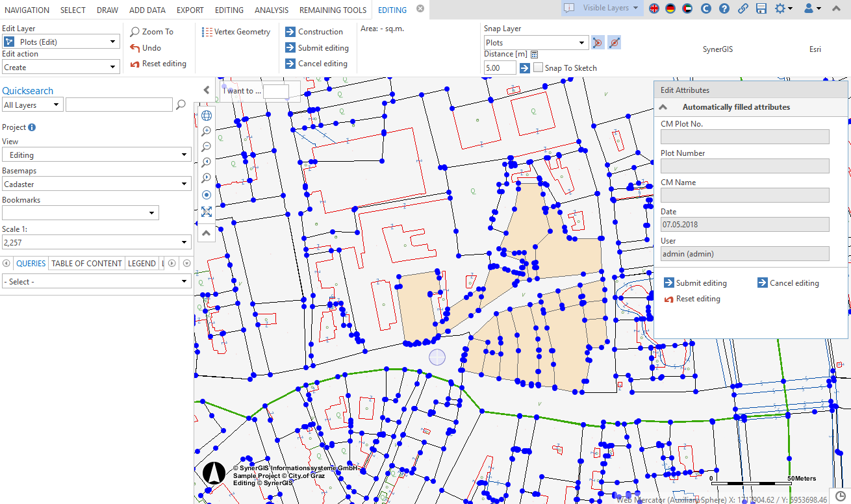Switch to the TABLE OF CONTENT tab
Viewport: 851px width, 504px height.
86,263
